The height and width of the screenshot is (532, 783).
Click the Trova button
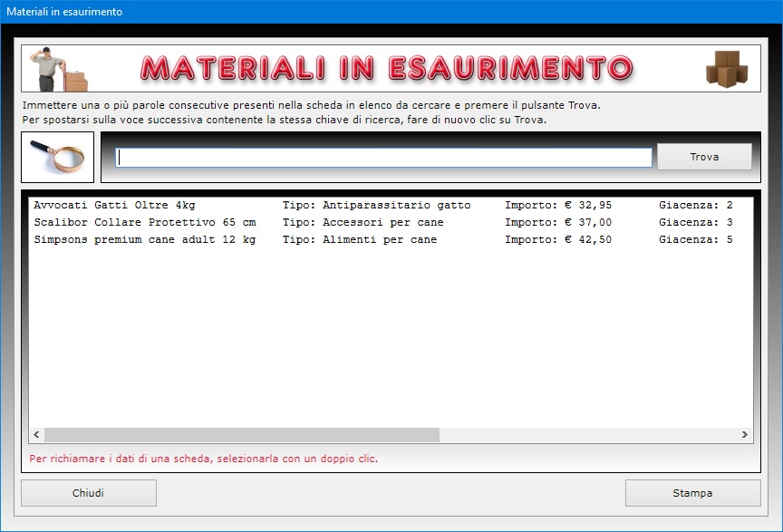point(704,157)
